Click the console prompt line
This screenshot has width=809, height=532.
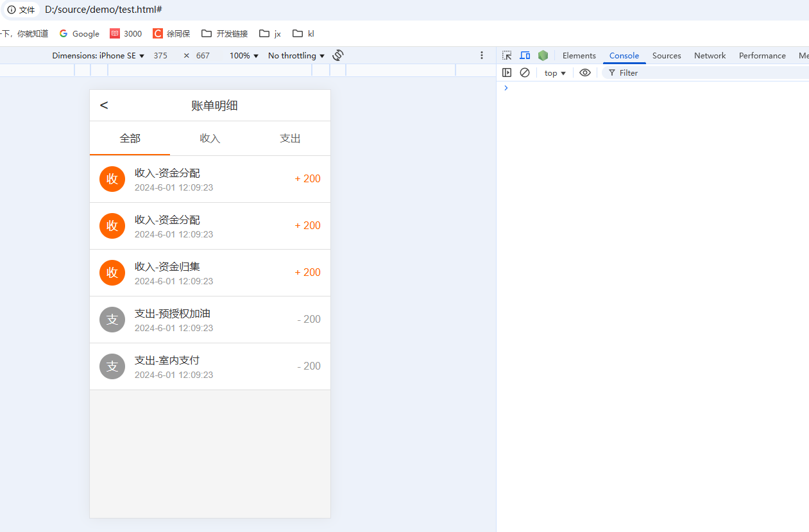click(x=652, y=88)
